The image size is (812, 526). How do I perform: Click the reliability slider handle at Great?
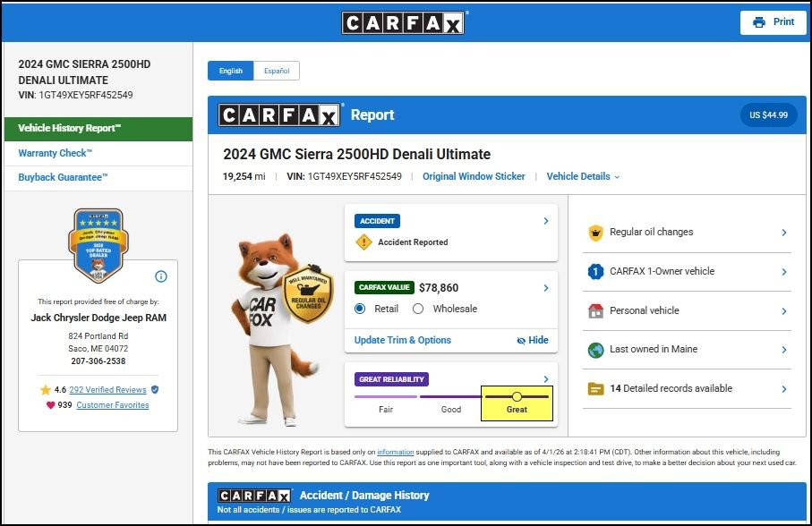coord(517,396)
